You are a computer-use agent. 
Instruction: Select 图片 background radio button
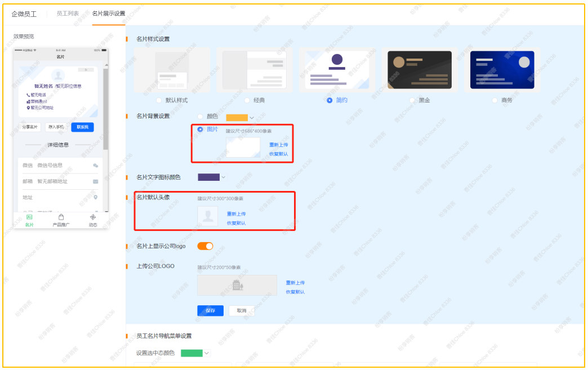click(x=201, y=130)
